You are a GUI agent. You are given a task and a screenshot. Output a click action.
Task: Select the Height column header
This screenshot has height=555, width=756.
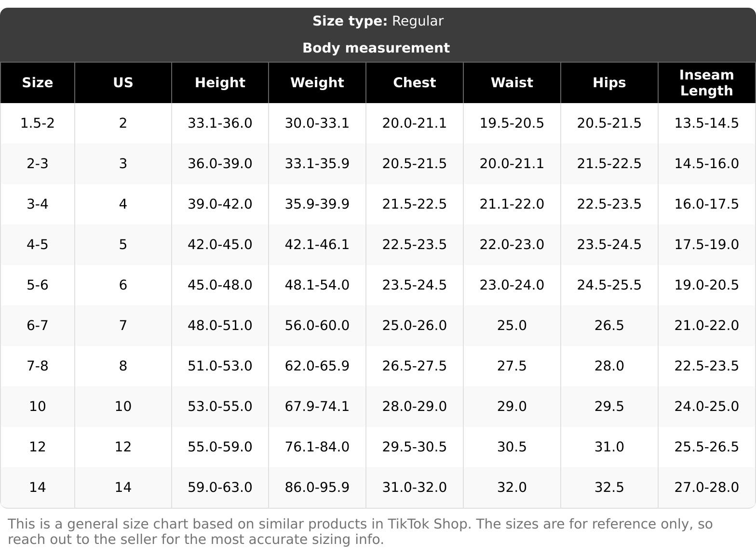click(220, 83)
